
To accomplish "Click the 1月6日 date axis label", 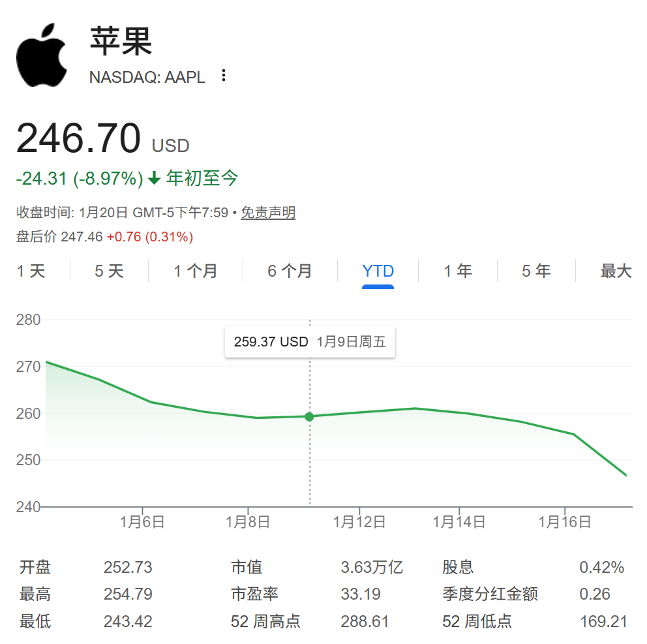I will point(142,522).
